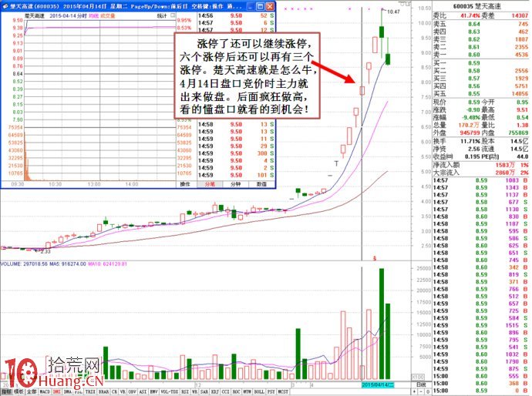
Task: Click the MA10 volume value label
Action: coord(107,263)
